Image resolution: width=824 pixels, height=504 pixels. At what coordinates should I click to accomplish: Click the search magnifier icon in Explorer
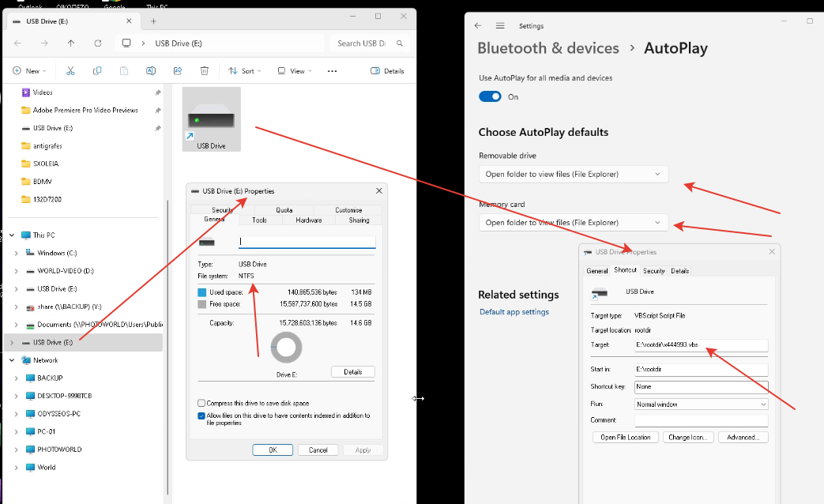(x=400, y=43)
